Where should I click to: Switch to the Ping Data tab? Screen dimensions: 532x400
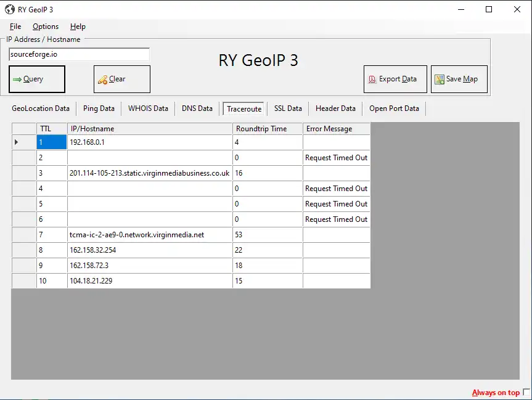click(x=99, y=108)
